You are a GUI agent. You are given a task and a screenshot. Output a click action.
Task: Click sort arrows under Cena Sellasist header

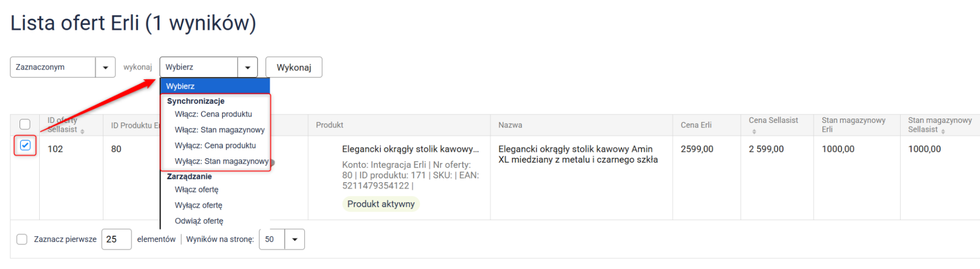(x=754, y=131)
